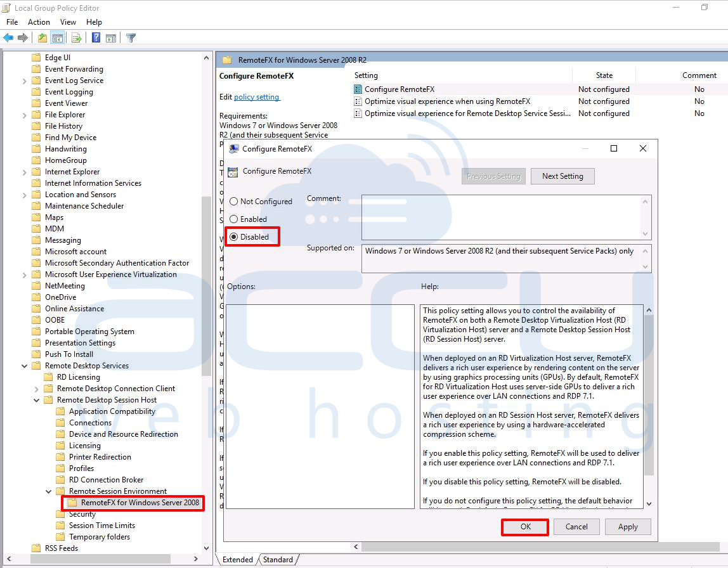Toggle the Show/Hide Action Pane icon
Image resolution: width=728 pixels, height=568 pixels.
[111, 38]
